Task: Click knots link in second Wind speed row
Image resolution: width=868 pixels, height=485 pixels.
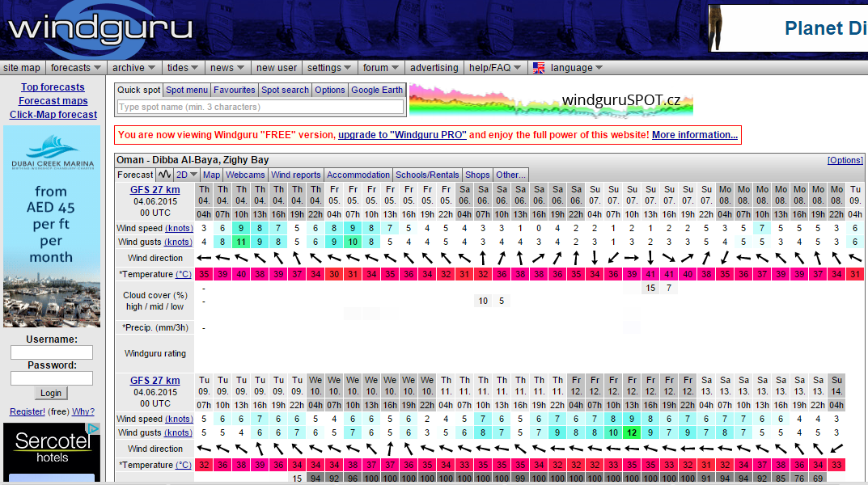Action: 179,420
